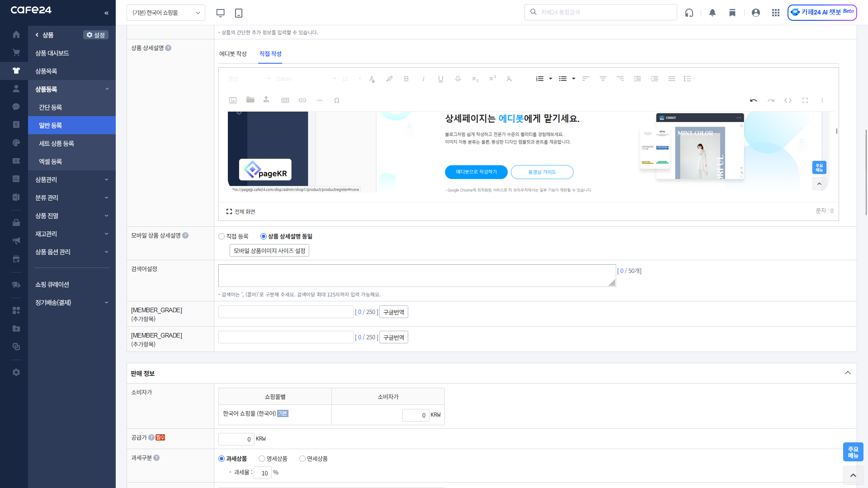The height and width of the screenshot is (488, 868).
Task: Switch to the 에디봇 작성 tab
Action: pos(233,54)
